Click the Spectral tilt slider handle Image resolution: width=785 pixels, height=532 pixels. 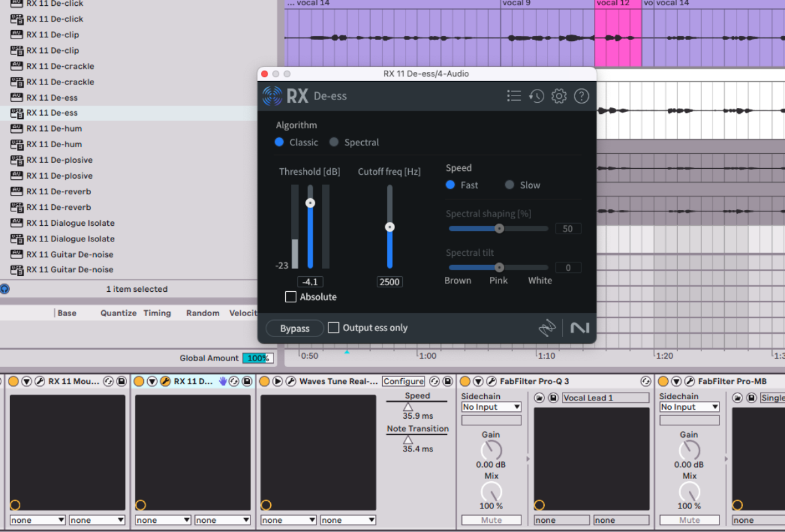coord(499,267)
